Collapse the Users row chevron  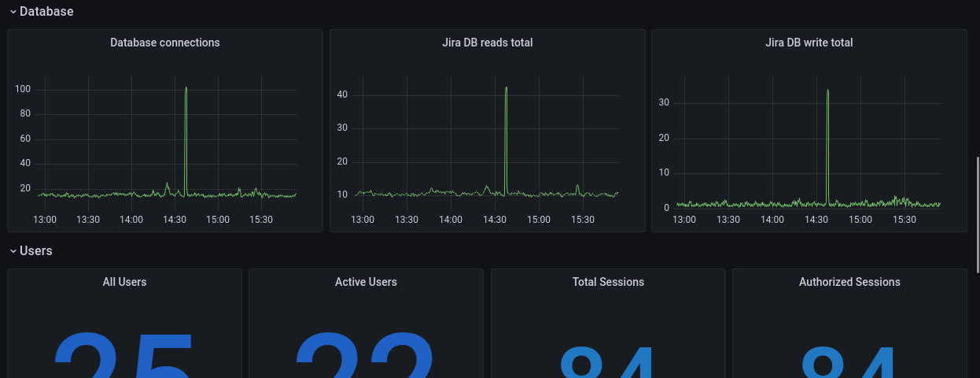13,251
